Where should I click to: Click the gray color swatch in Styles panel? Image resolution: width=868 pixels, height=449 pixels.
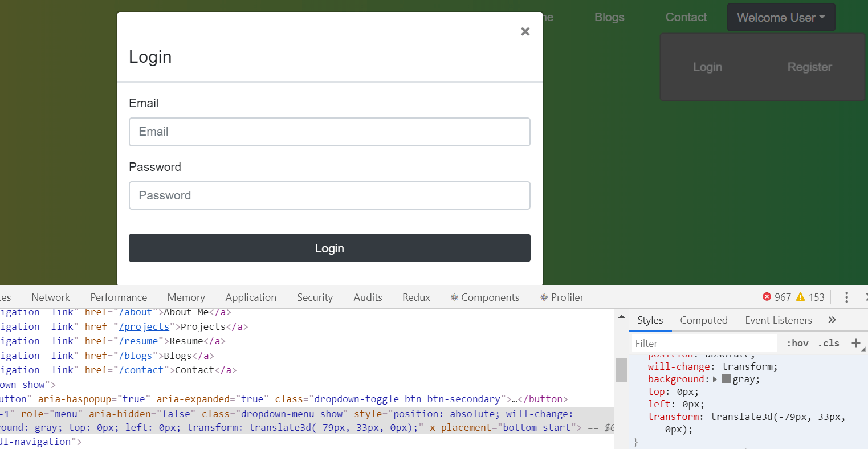pos(726,379)
